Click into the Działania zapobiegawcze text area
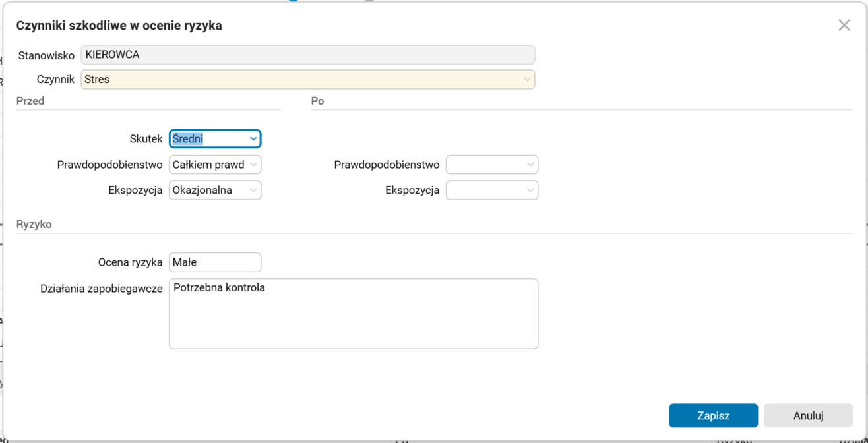The image size is (868, 443). (354, 314)
